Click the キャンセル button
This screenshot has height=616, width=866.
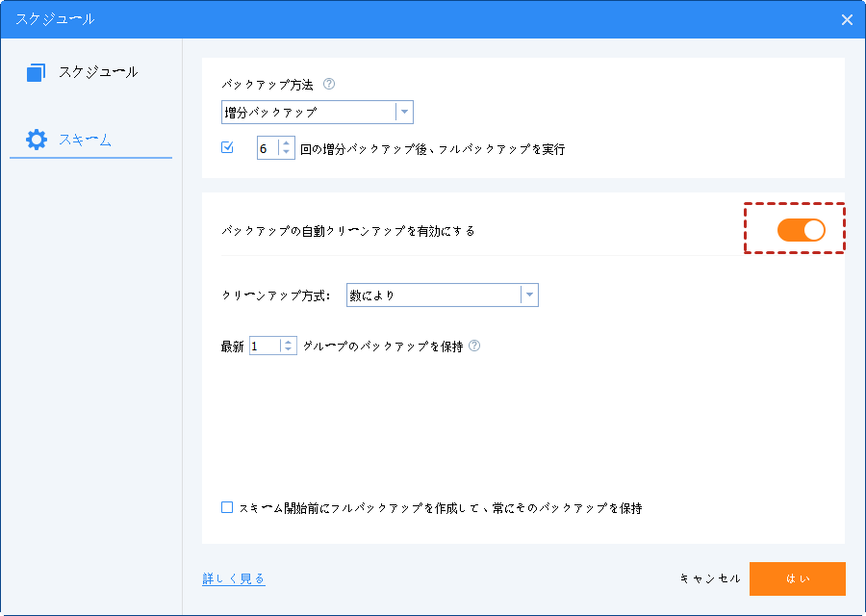click(x=710, y=578)
